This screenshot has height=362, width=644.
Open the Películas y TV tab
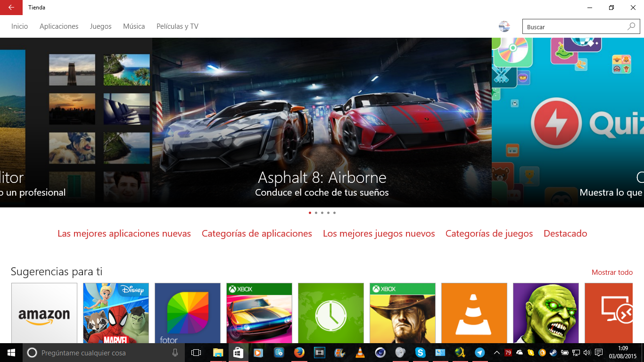click(x=177, y=26)
